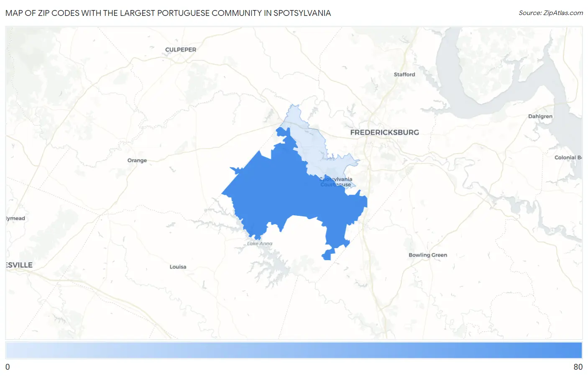Click the Bowling Green label
The height and width of the screenshot is (376, 588).
[x=428, y=255]
